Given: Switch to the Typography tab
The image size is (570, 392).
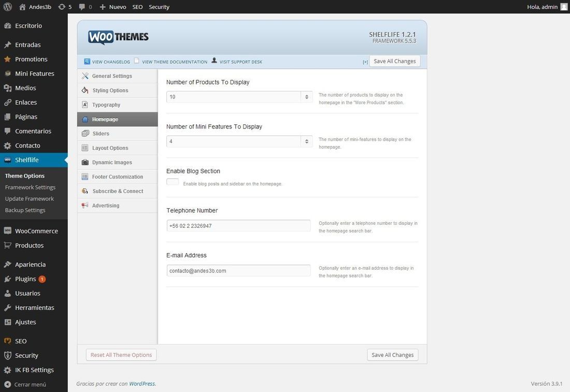Looking at the screenshot, I should tap(118, 105).
